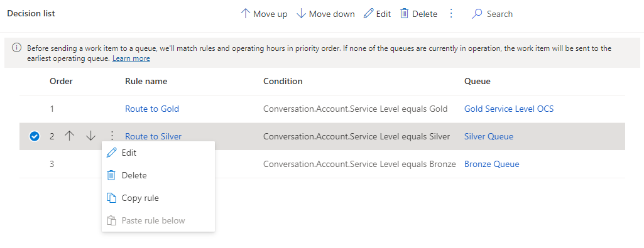
Task: Click the Order column header
Action: pyautogui.click(x=61, y=81)
